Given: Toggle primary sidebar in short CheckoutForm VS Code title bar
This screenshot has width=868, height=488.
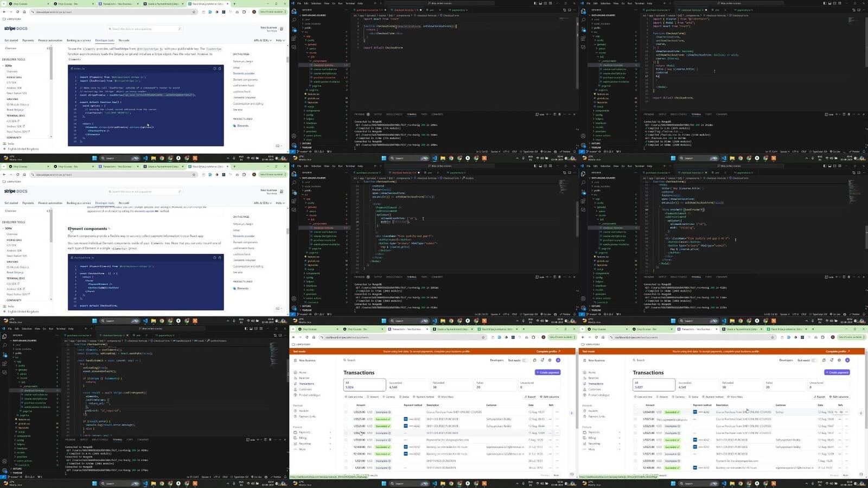Looking at the screenshot, I should coord(535,3).
